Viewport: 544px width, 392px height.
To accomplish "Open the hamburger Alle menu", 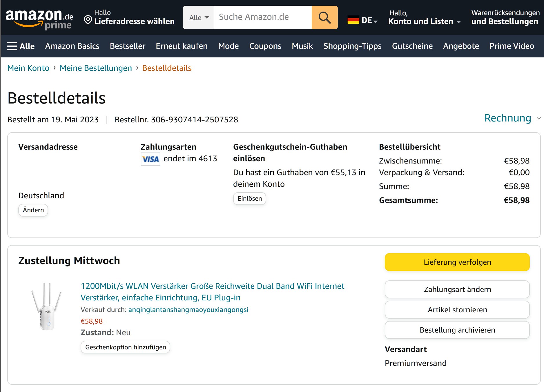I will (21, 46).
